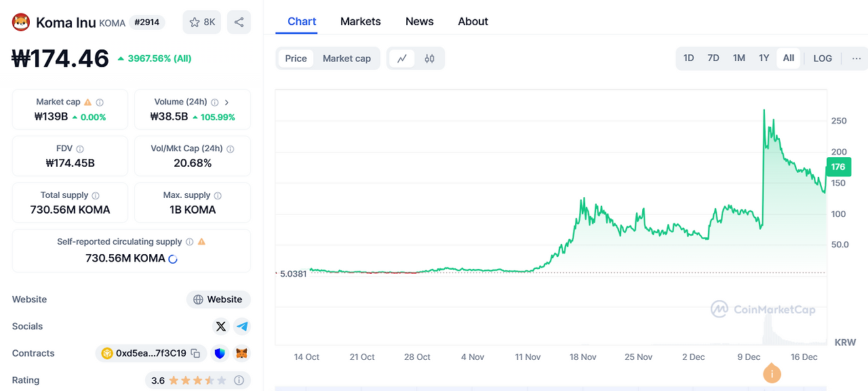Select the Price chart toggle
Viewport: 868px width, 391px height.
pyautogui.click(x=296, y=58)
